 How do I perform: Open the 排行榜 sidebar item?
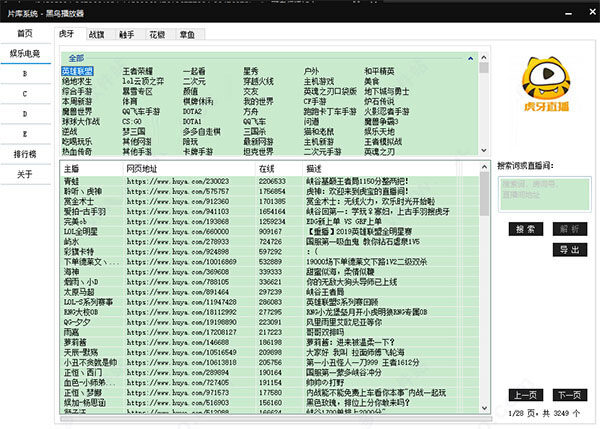[x=25, y=154]
